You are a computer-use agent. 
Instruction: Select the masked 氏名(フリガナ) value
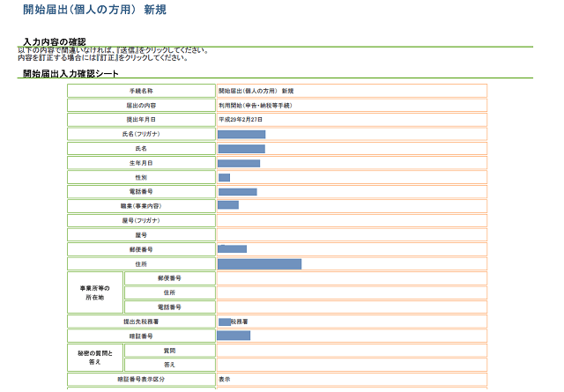[x=241, y=134]
